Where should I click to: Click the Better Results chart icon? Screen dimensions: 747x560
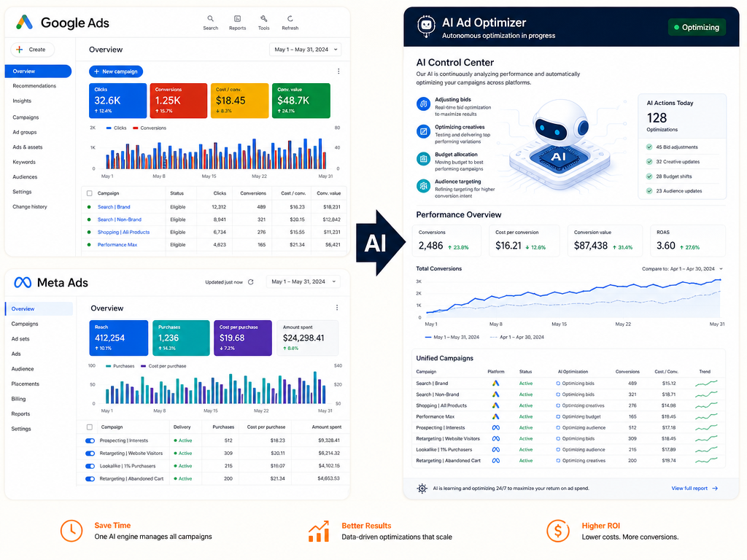pyautogui.click(x=318, y=531)
